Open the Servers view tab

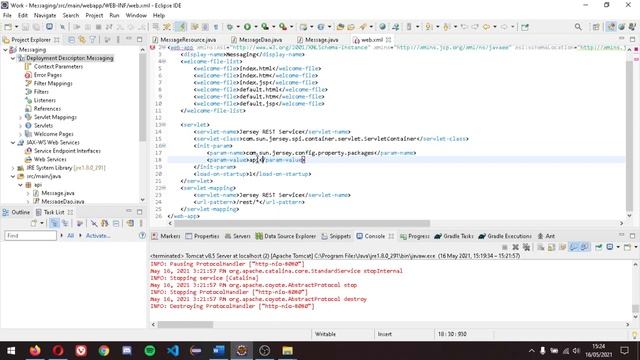[238, 236]
